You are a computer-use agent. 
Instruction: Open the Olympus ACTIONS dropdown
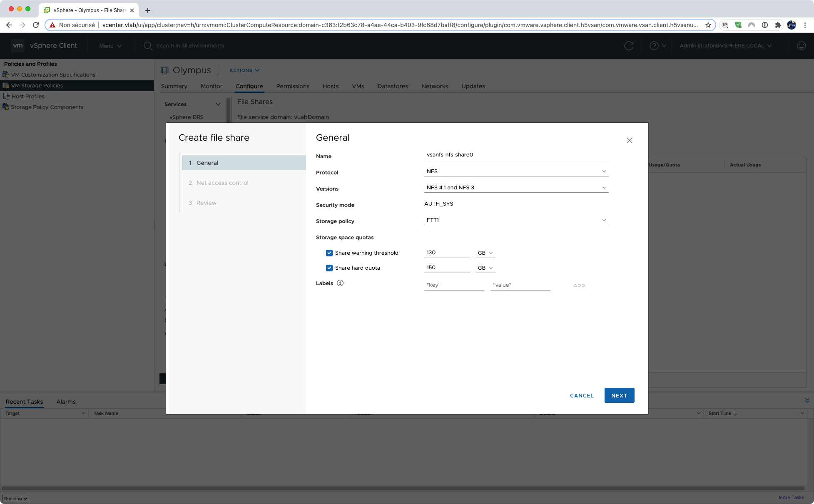click(x=244, y=70)
